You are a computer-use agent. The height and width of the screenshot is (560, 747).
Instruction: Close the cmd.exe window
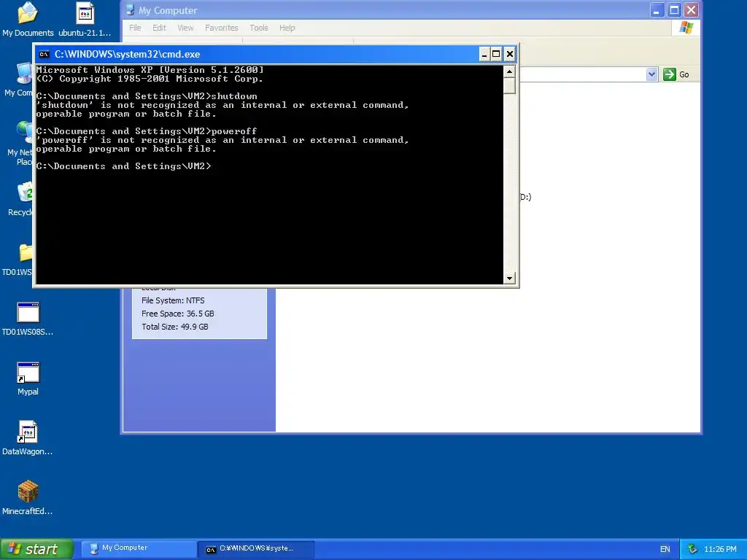pyautogui.click(x=509, y=54)
